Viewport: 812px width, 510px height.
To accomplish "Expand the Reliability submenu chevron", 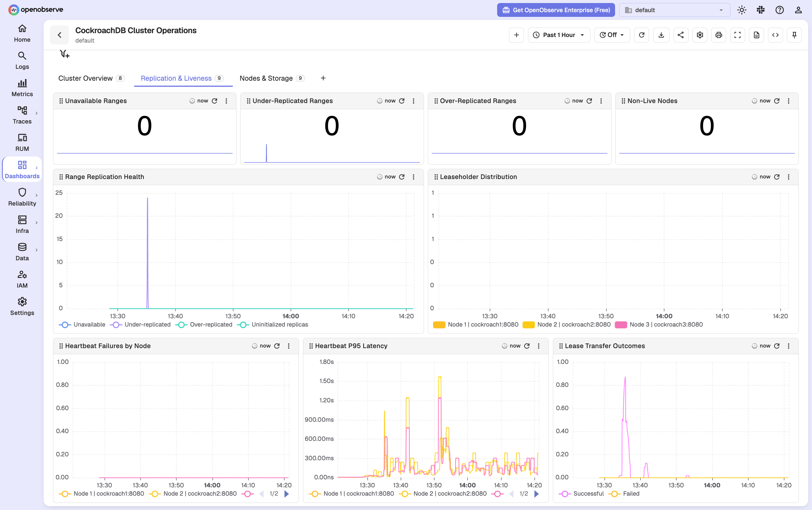I will pyautogui.click(x=36, y=195).
